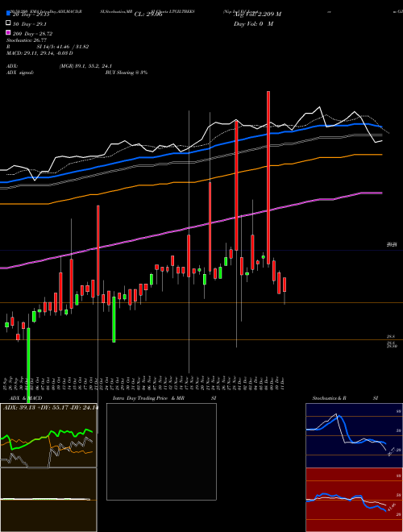Click the 'SI 14/3: 41.46 / 31.82' value
The width and height of the screenshot is (403, 532).
point(63,47)
